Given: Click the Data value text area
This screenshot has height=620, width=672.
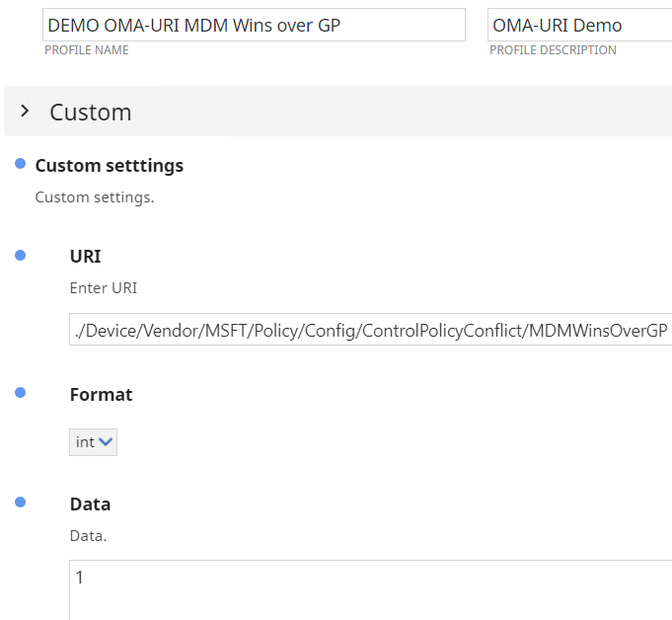Looking at the screenshot, I should point(370,588).
